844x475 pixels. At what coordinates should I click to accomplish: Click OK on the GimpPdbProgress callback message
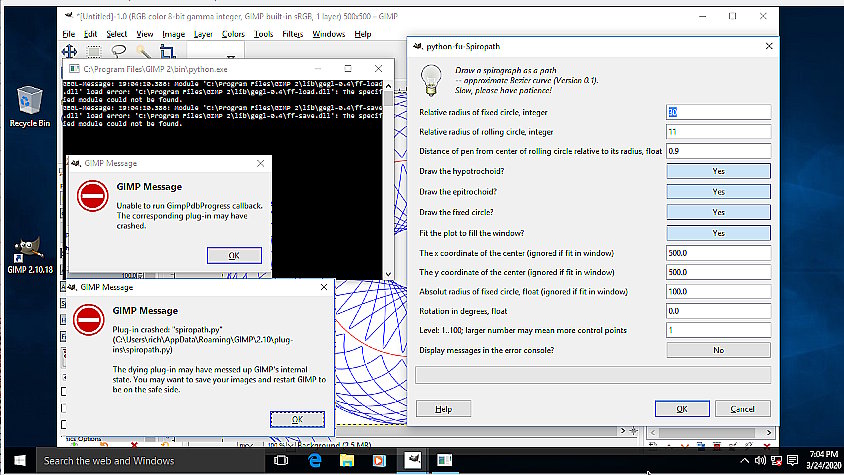[234, 255]
